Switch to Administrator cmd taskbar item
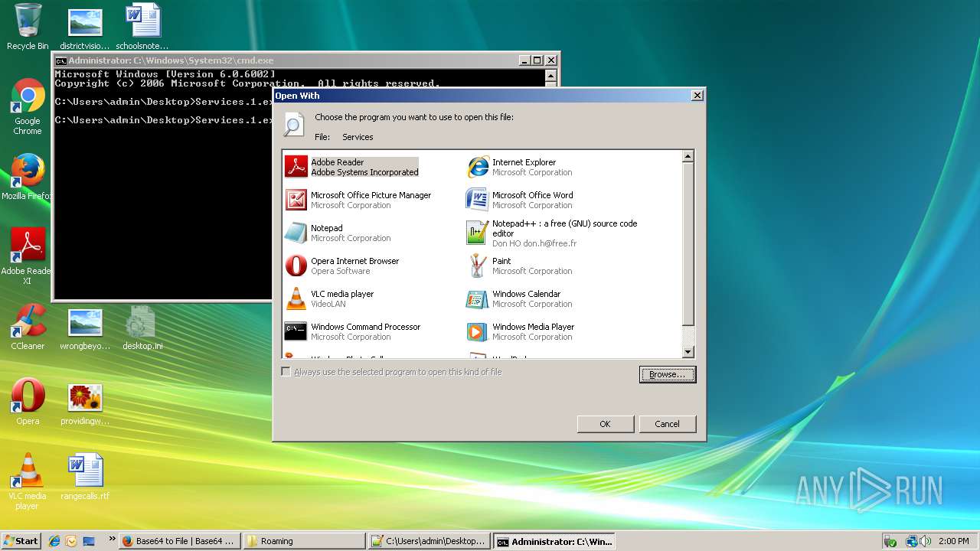 (554, 541)
